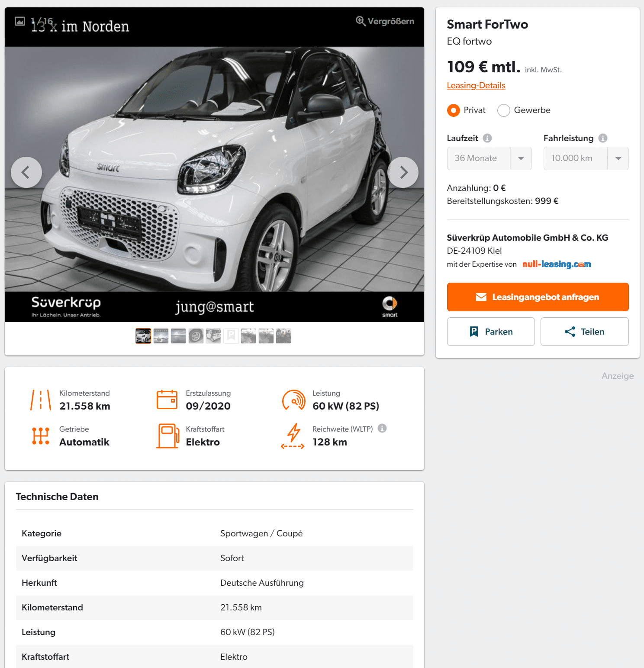Open the Laufzeit info tooltip icon
The height and width of the screenshot is (668, 644).
pos(487,138)
